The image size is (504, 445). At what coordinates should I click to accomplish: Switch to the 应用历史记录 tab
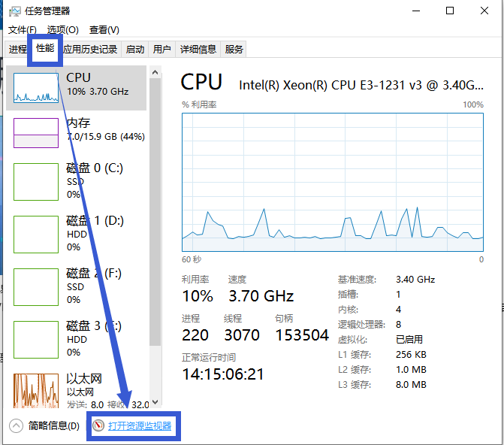pos(90,50)
